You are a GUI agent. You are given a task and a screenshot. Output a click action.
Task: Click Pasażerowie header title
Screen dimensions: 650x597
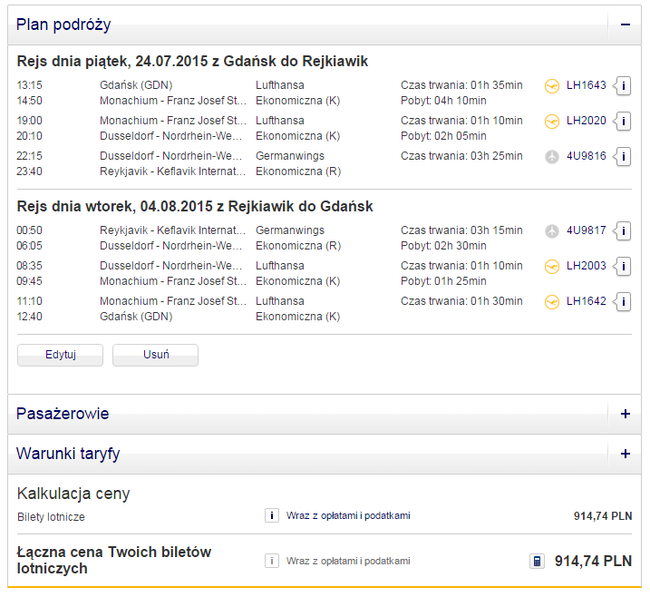[x=63, y=414]
